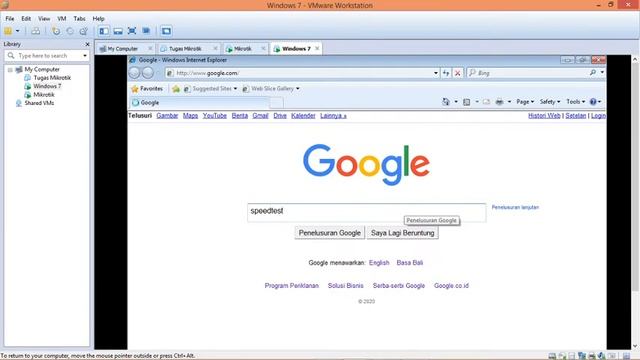Close the Tugas Mikrotik tab
This screenshot has height=360, width=640.
(215, 49)
